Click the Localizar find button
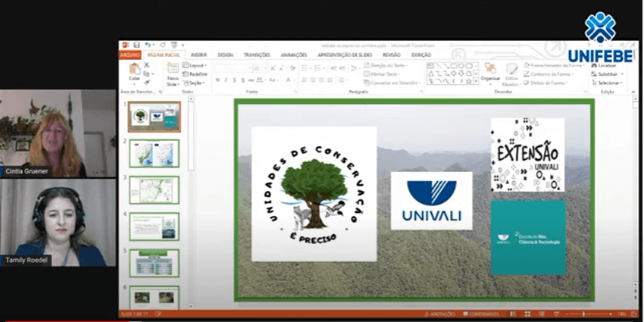This screenshot has width=644, height=322. (604, 65)
